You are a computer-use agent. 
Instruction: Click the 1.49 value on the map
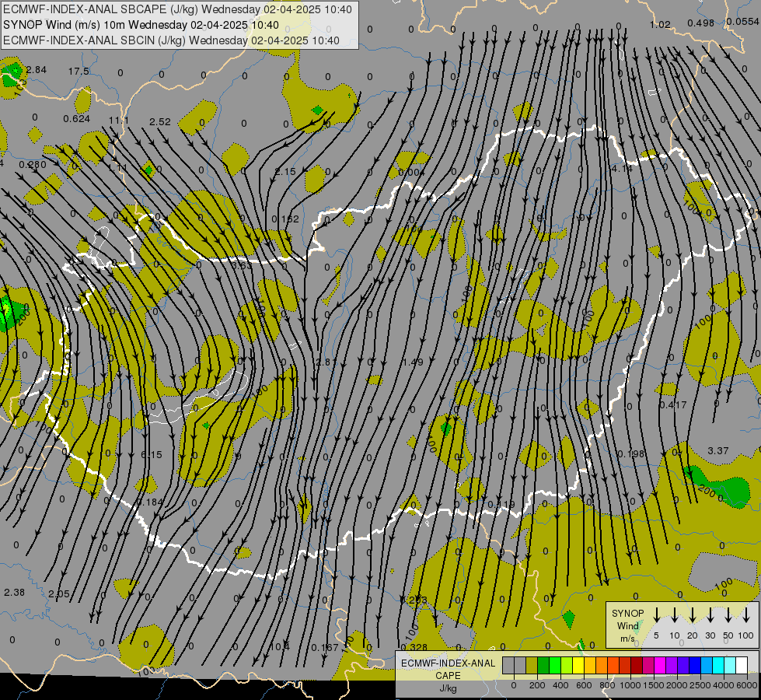click(x=413, y=362)
